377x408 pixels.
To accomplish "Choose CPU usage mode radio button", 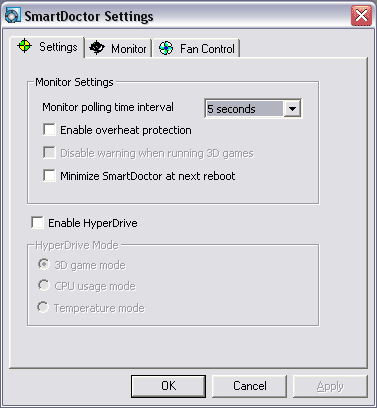I will click(x=44, y=285).
